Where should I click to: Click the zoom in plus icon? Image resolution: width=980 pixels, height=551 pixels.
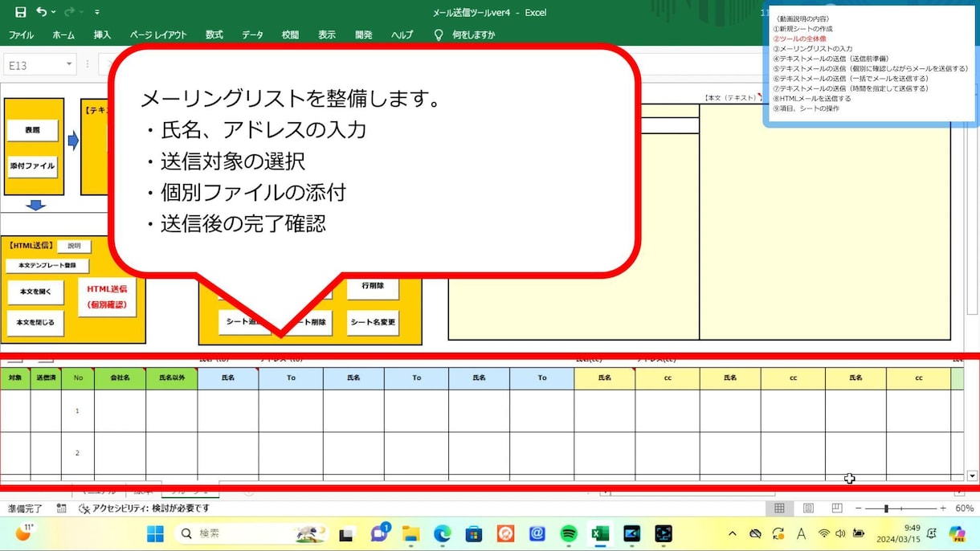click(x=943, y=508)
